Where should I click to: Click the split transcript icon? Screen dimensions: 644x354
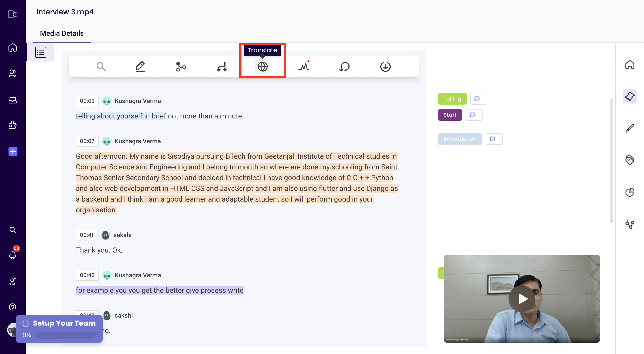[x=180, y=66]
